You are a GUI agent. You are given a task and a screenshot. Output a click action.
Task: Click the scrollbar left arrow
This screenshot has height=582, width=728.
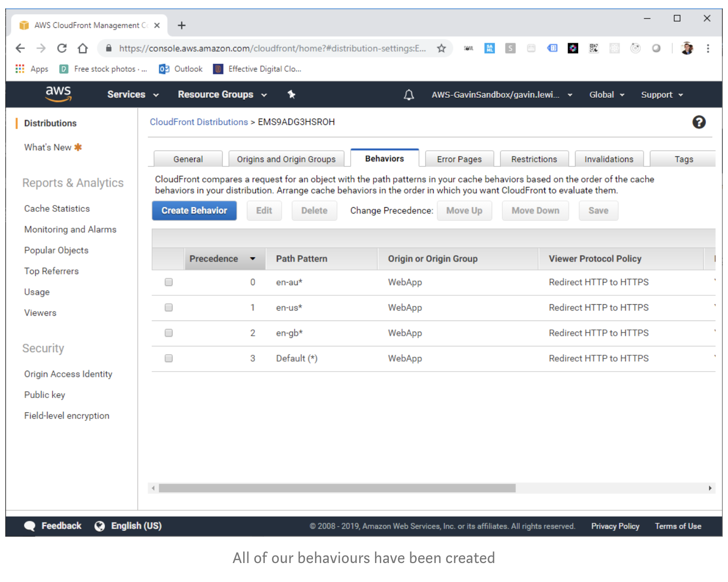pyautogui.click(x=154, y=488)
